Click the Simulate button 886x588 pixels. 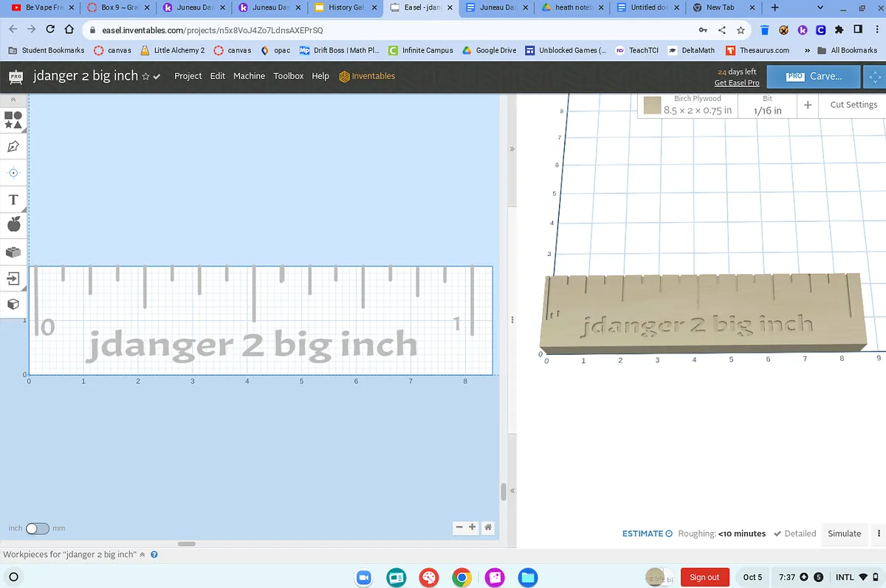coord(844,533)
